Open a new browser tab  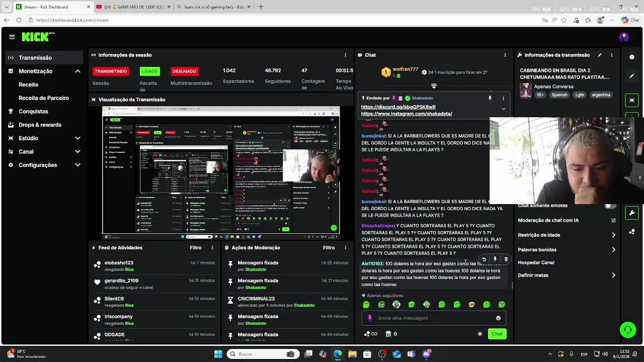(261, 7)
